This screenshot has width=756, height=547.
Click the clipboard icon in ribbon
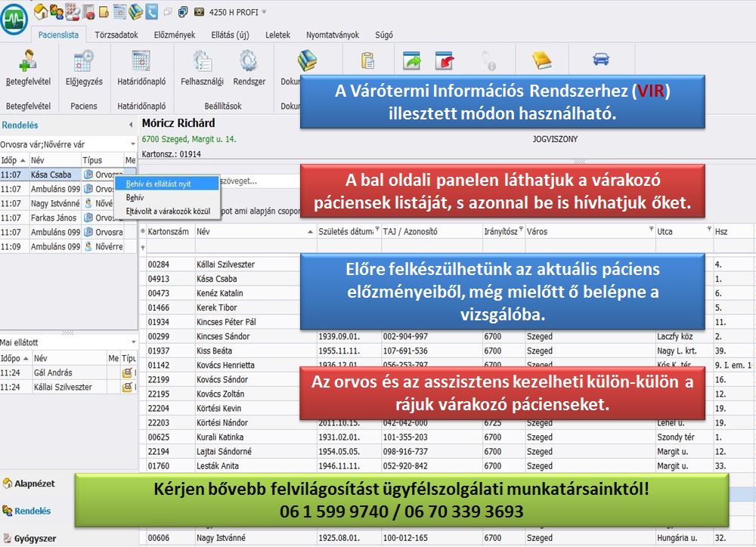tap(368, 60)
